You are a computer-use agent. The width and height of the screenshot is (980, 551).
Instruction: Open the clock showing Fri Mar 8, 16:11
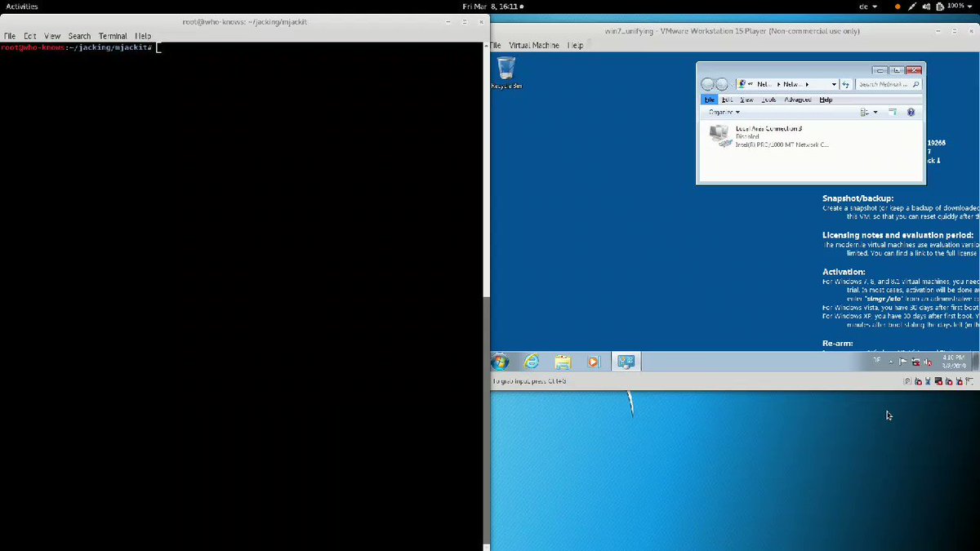[492, 7]
